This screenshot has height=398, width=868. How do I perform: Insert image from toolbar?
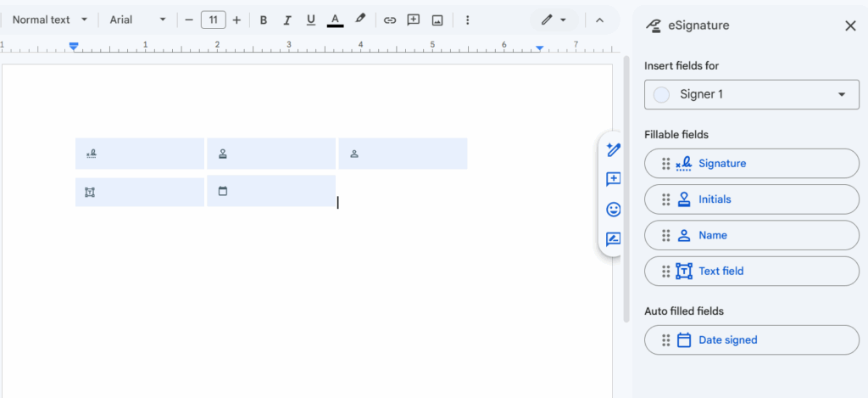pos(437,20)
